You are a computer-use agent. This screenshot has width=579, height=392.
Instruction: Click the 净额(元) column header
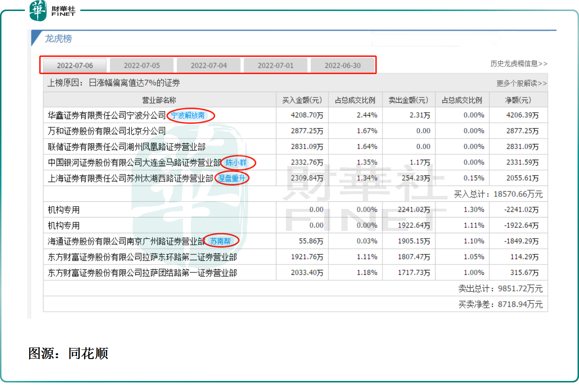click(518, 100)
